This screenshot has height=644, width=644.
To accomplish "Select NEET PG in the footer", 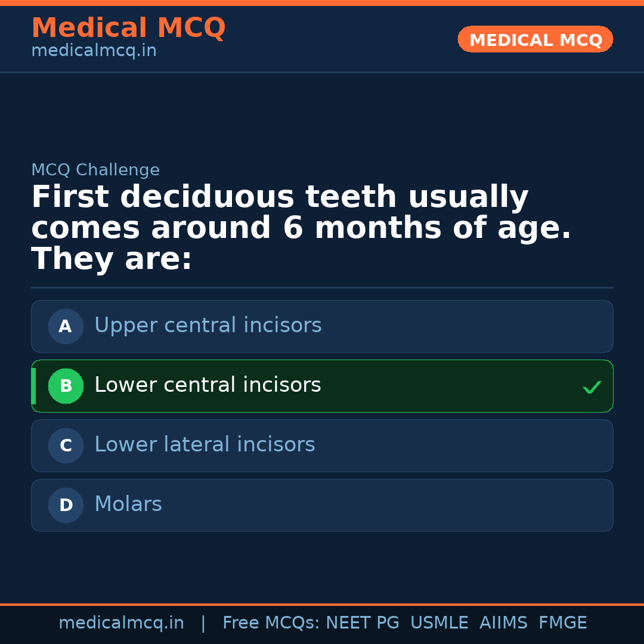I will pos(363,622).
